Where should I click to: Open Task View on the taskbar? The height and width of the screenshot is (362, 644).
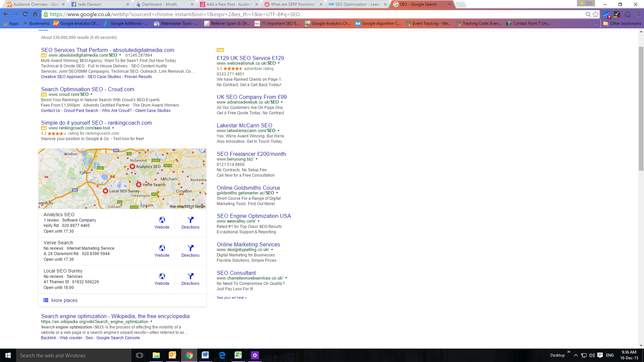tap(140, 355)
